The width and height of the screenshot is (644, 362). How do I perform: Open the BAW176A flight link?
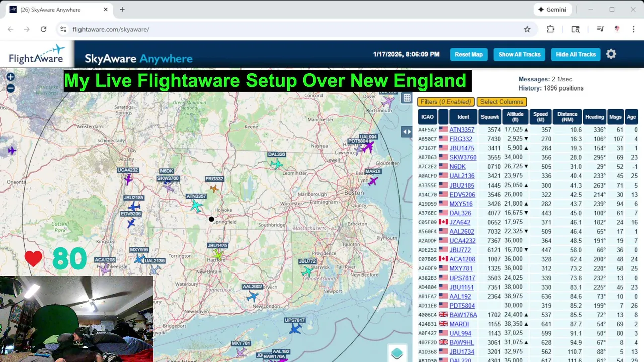(x=463, y=315)
